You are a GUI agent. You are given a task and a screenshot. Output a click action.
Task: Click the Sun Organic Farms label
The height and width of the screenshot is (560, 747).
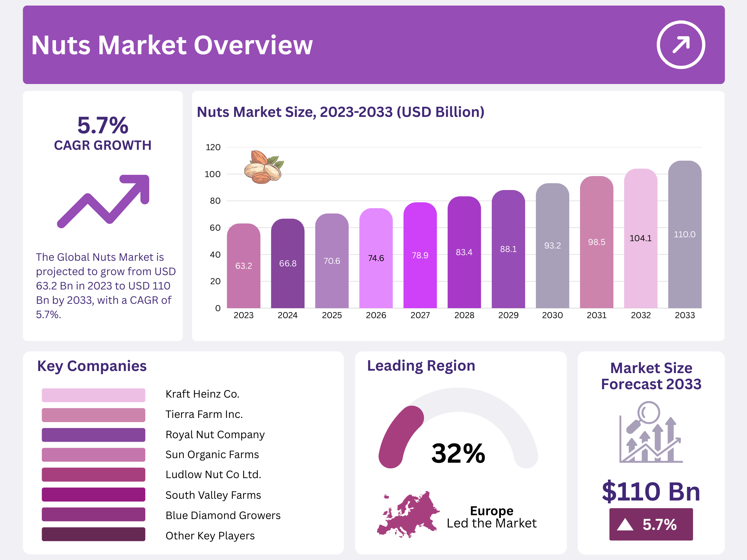click(212, 454)
